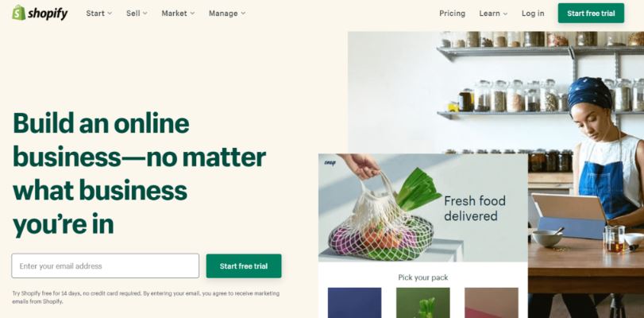The width and height of the screenshot is (644, 318).
Task: Select the tan pack tile
Action: click(x=492, y=303)
